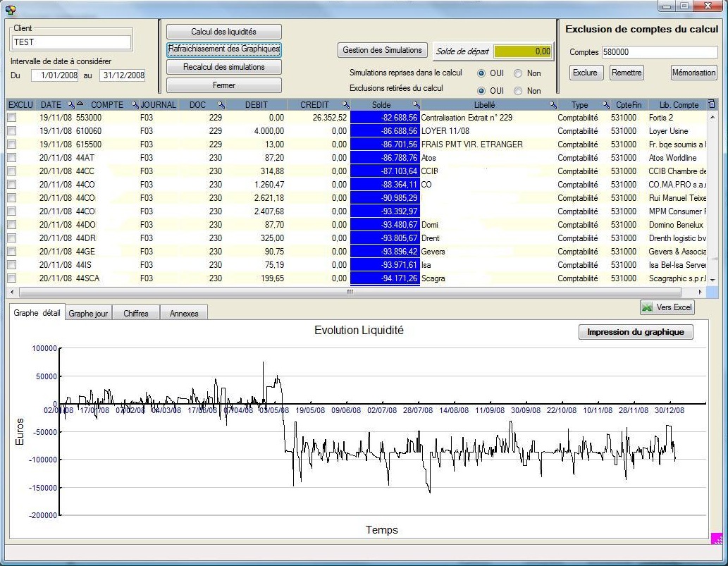Image resolution: width=728 pixels, height=566 pixels.
Task: Click the Mémorisation button
Action: (693, 73)
